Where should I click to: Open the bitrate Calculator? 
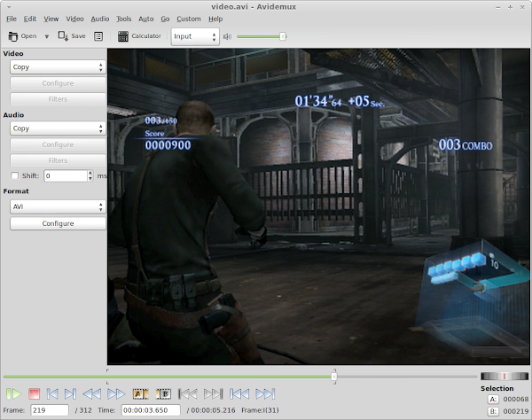coord(139,36)
